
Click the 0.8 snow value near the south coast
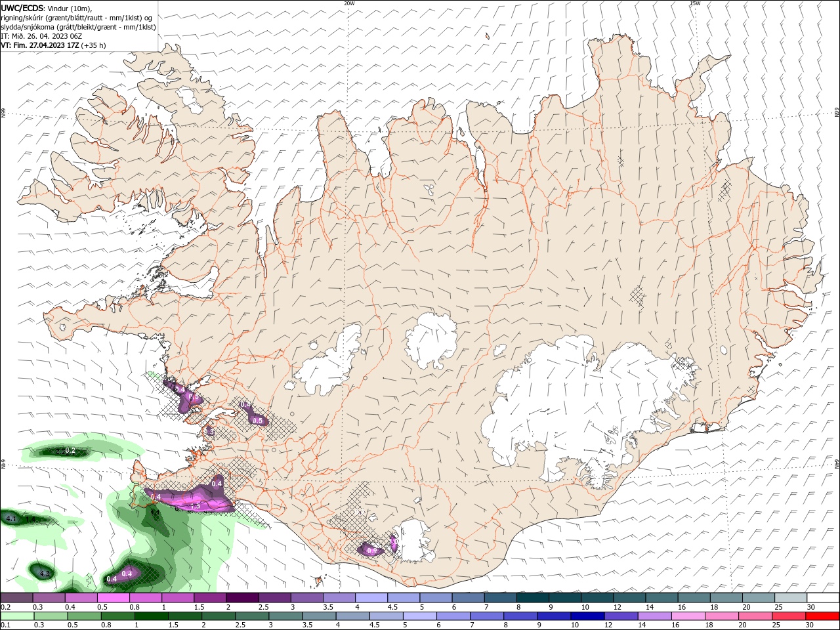[x=371, y=551]
